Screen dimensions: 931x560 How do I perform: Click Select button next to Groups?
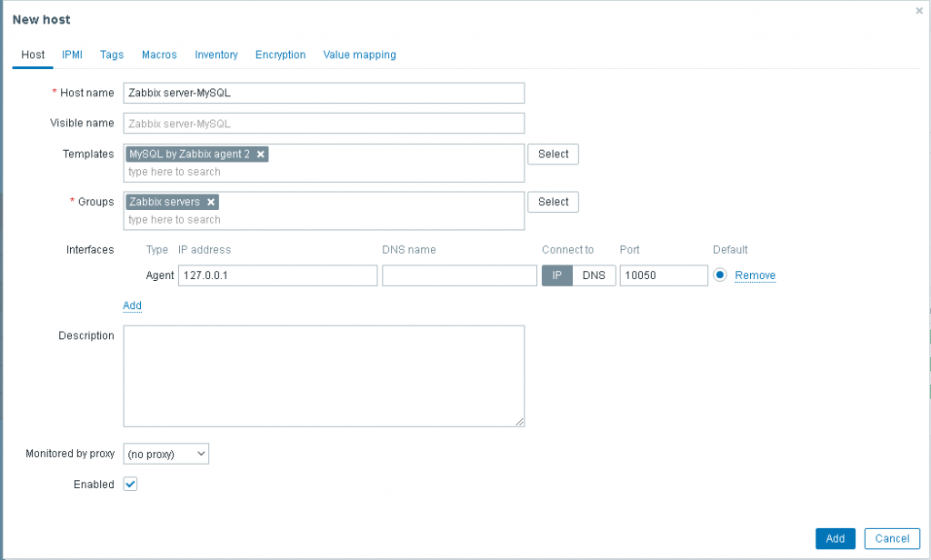coord(553,202)
